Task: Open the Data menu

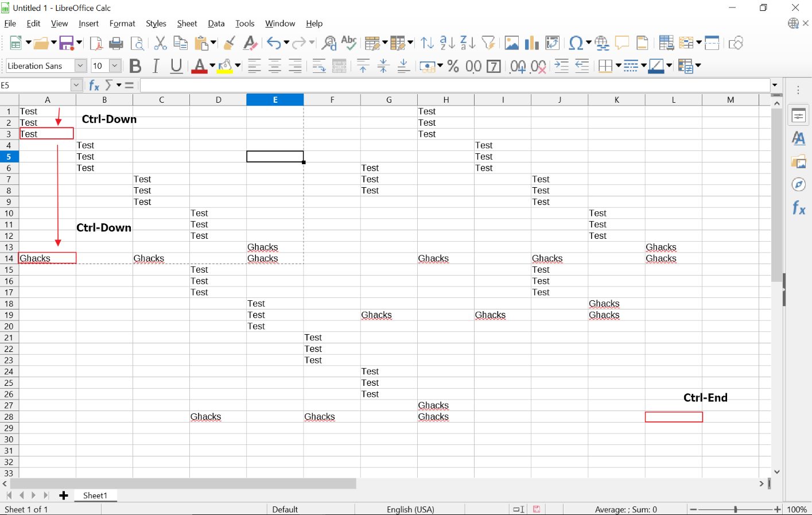Action: (216, 24)
